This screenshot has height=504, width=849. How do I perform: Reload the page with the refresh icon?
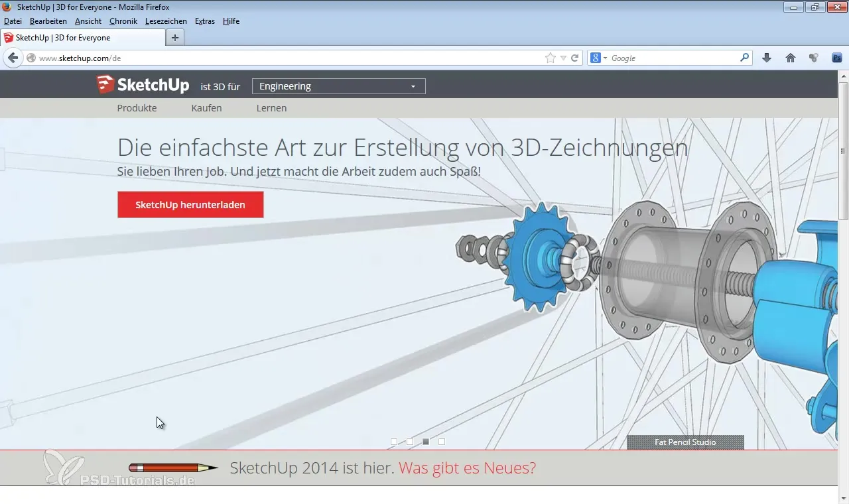[x=575, y=58]
